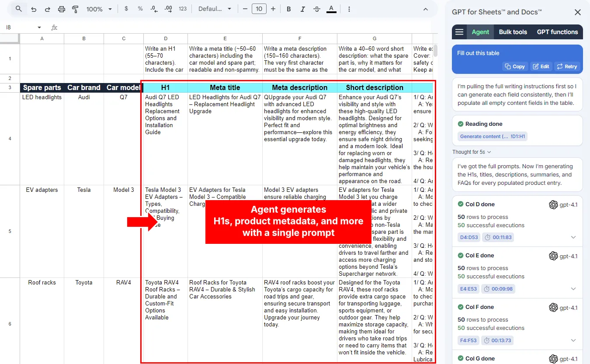
Task: Click the Retry button for the prompt
Action: pyautogui.click(x=567, y=66)
